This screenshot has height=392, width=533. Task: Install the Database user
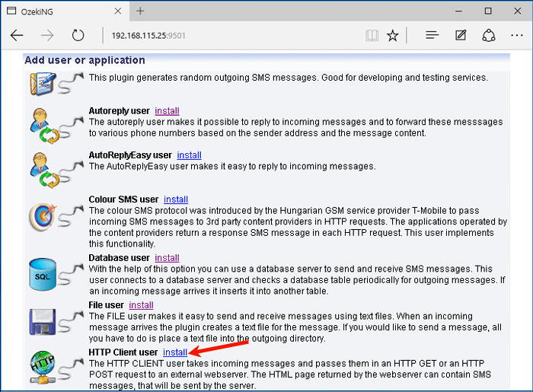(167, 258)
